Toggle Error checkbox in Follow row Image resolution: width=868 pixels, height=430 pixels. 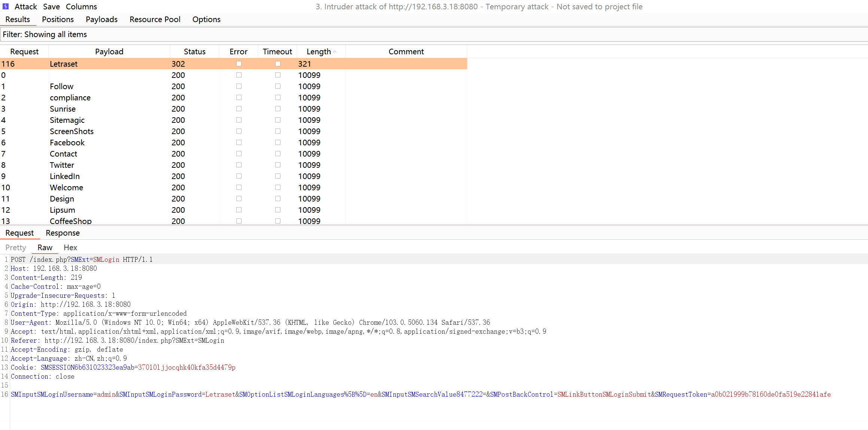(239, 86)
